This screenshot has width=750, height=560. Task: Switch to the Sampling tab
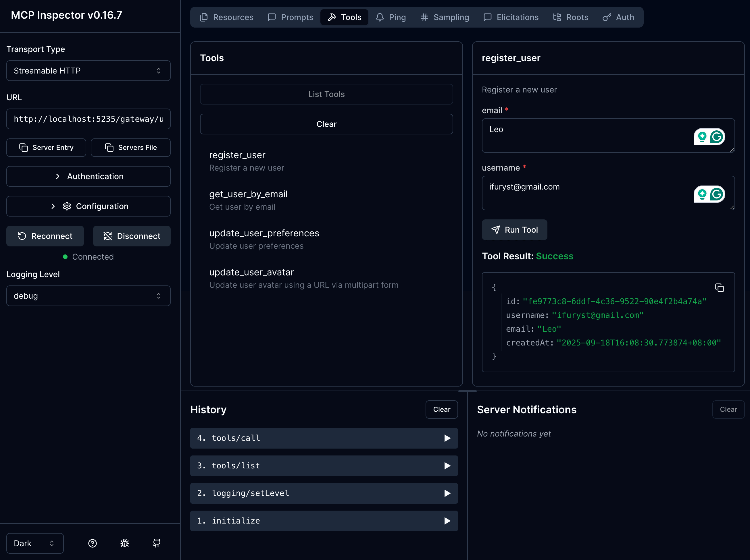coord(445,17)
